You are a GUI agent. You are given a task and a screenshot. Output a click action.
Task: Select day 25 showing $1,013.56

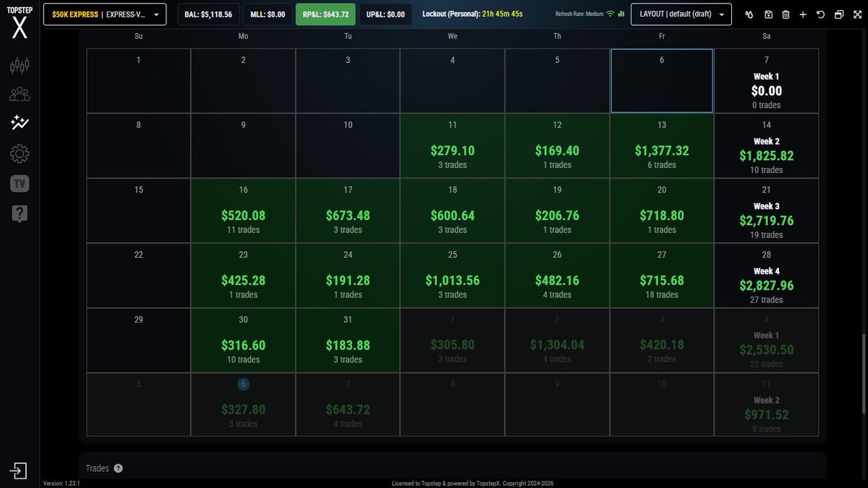coord(453,275)
